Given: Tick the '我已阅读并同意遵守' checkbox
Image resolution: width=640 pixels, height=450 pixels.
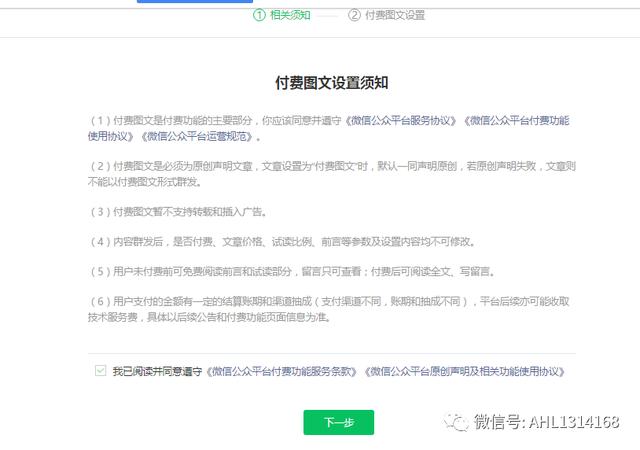Looking at the screenshot, I should pyautogui.click(x=100, y=371).
